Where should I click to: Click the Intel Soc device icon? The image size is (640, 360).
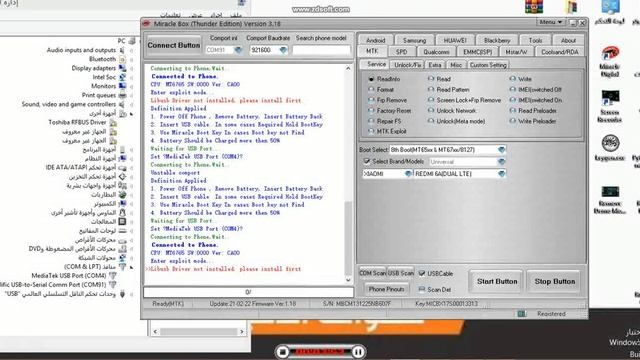coord(122,77)
